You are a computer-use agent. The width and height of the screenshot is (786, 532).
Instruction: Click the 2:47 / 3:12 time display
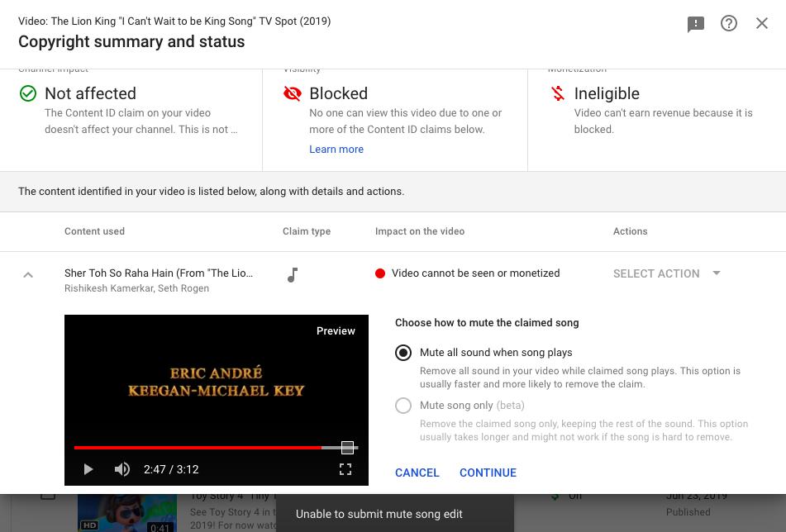point(171,469)
